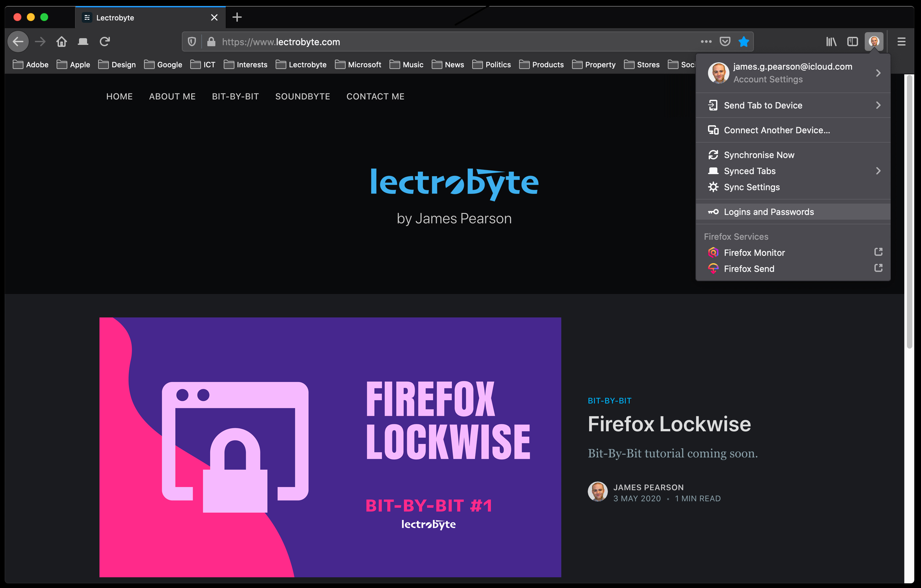Image resolution: width=921 pixels, height=588 pixels.
Task: Open BIT-BY-BIT navigation link
Action: 235,97
